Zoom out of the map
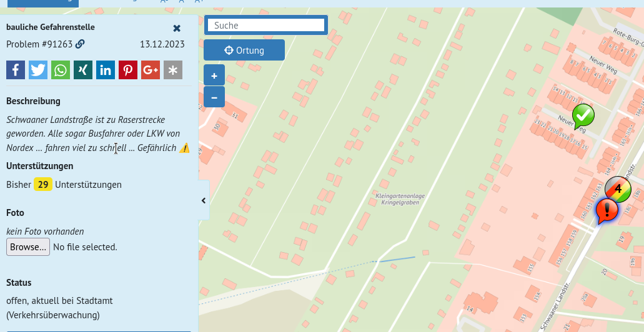This screenshot has height=332, width=644. (x=214, y=97)
